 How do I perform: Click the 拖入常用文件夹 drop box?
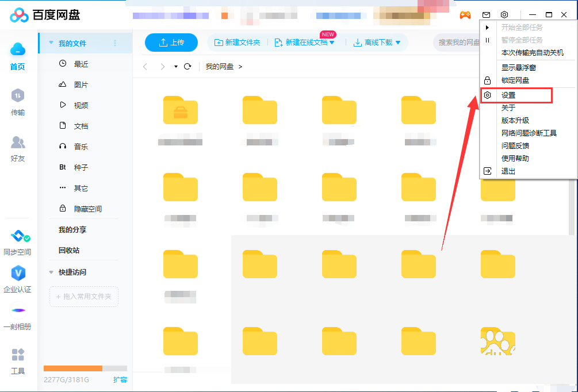click(x=83, y=297)
